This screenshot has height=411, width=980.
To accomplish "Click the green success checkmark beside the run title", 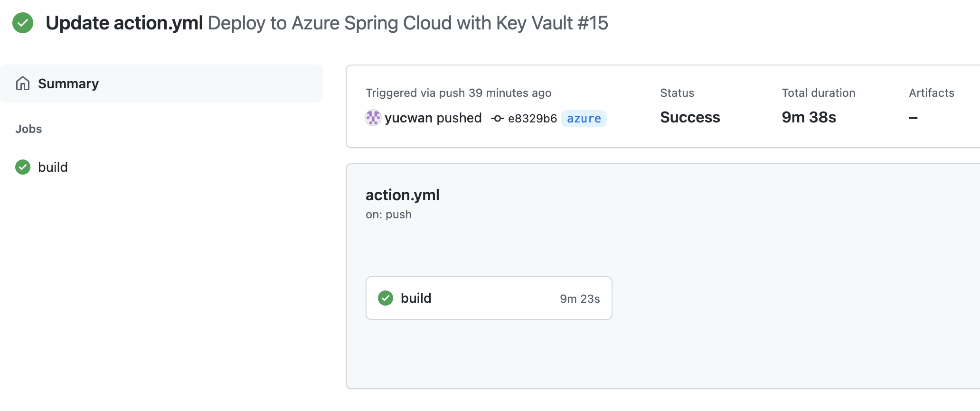I will point(23,23).
